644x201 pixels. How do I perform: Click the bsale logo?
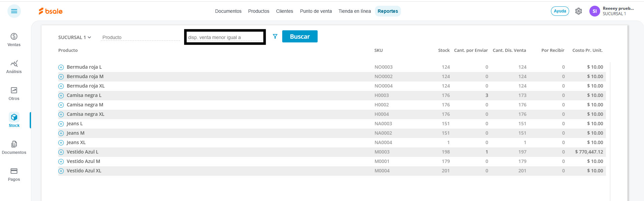[51, 11]
